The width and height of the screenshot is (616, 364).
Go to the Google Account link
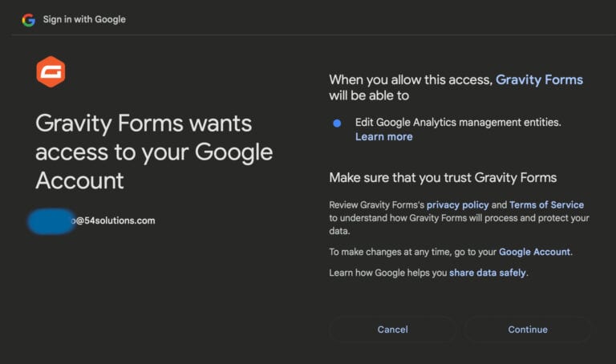click(x=534, y=252)
